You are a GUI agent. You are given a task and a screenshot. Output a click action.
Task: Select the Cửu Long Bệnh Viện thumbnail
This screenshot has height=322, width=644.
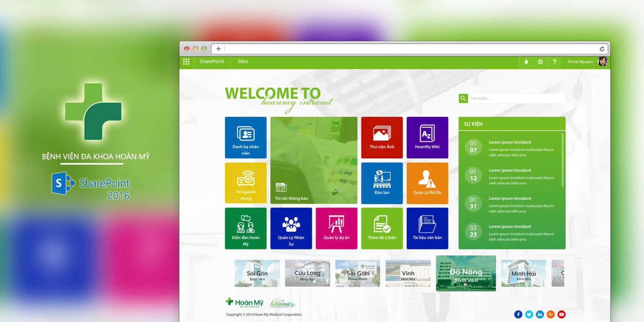(308, 273)
